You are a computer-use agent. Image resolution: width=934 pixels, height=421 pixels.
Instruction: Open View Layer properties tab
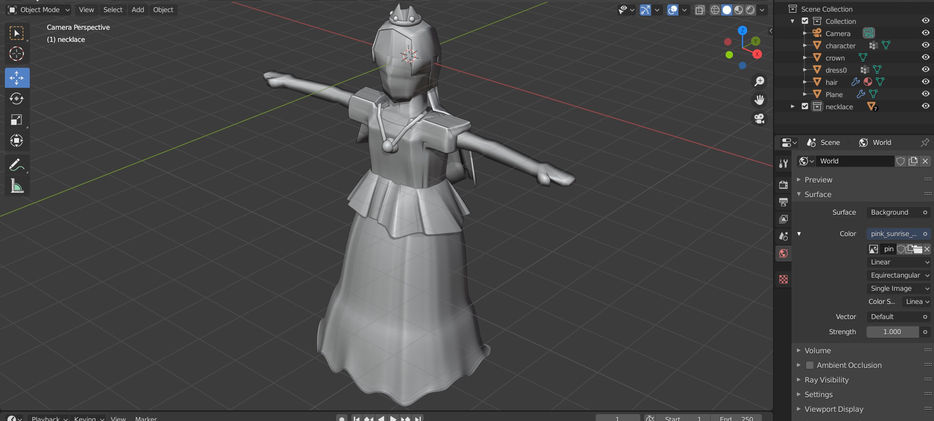[x=784, y=219]
